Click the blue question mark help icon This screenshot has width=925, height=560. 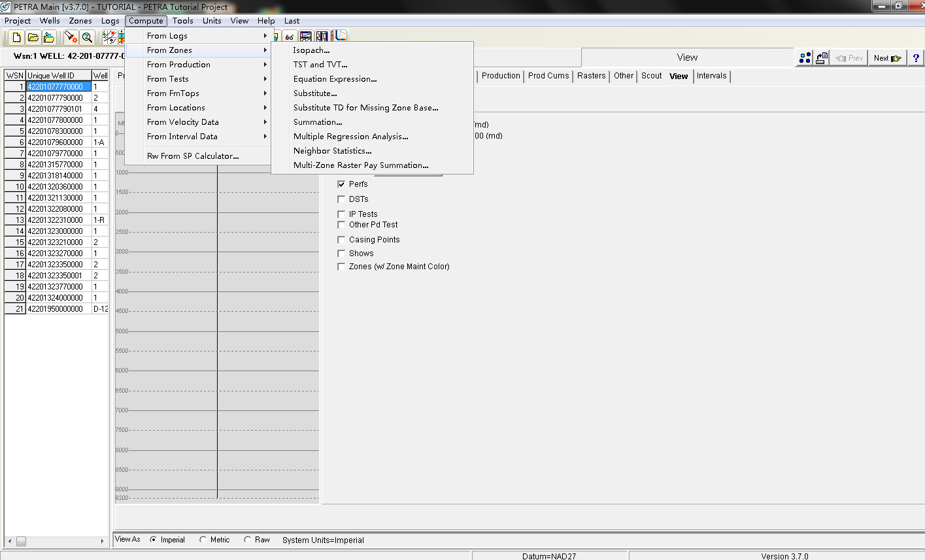point(916,58)
